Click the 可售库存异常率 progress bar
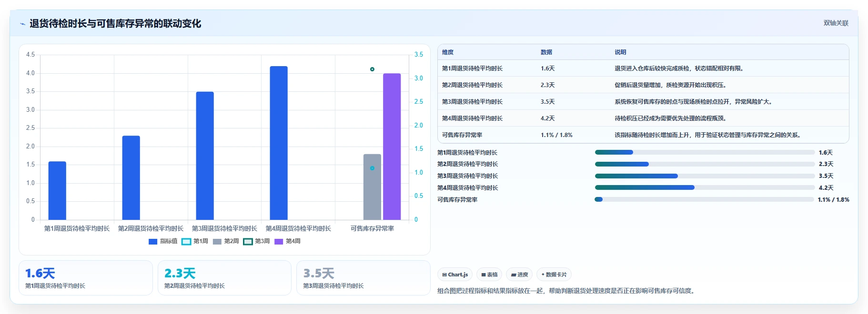Screen dimensions: 868x314 point(704,199)
